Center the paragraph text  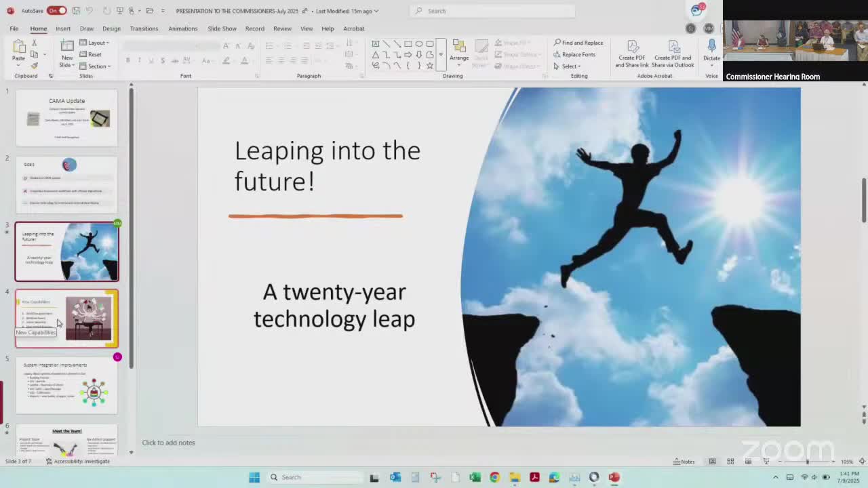(281, 60)
